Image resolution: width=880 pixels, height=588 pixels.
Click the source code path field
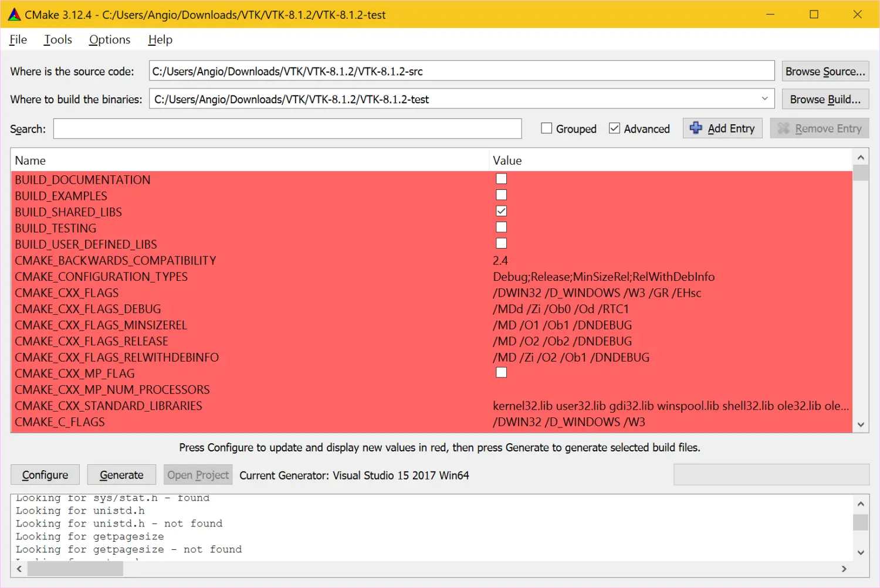(462, 71)
